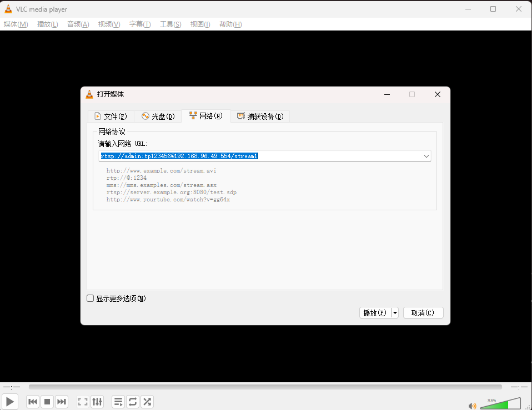
Task: Click example mms://mms.examples.com/stream.asx
Action: click(x=162, y=185)
